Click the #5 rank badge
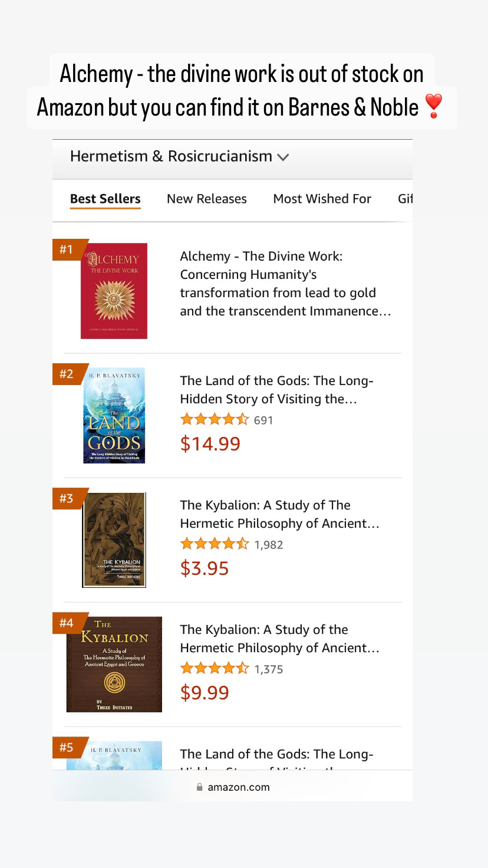Viewport: 488px width, 868px height. tap(67, 747)
